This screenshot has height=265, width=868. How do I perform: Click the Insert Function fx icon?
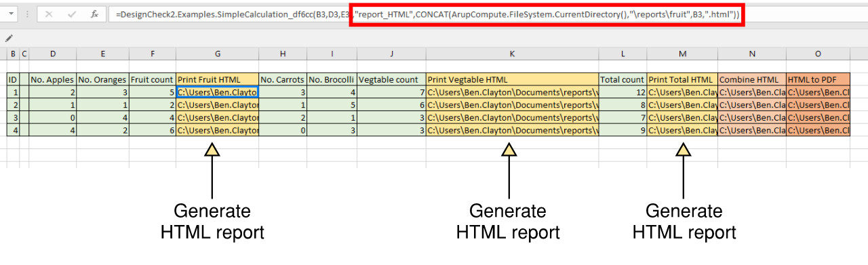coord(94,14)
